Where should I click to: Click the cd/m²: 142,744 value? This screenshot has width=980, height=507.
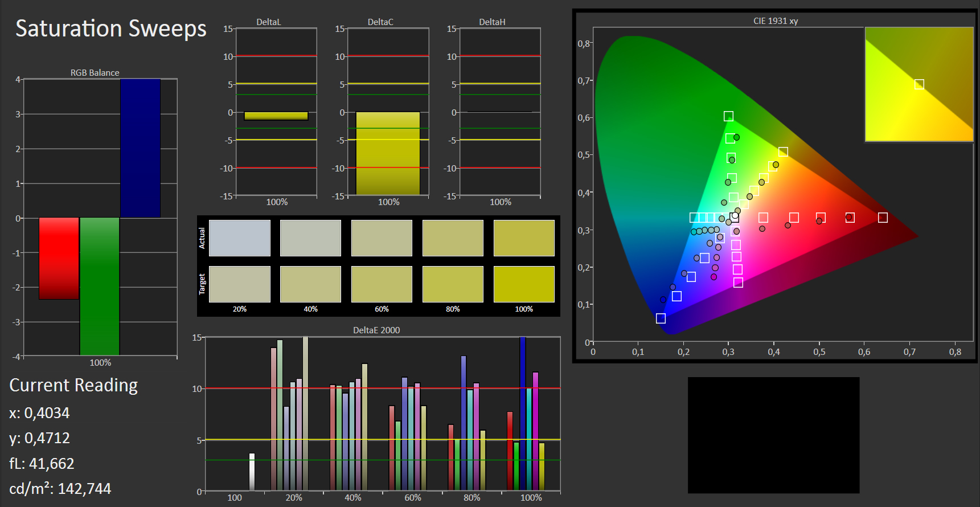pyautogui.click(x=60, y=489)
